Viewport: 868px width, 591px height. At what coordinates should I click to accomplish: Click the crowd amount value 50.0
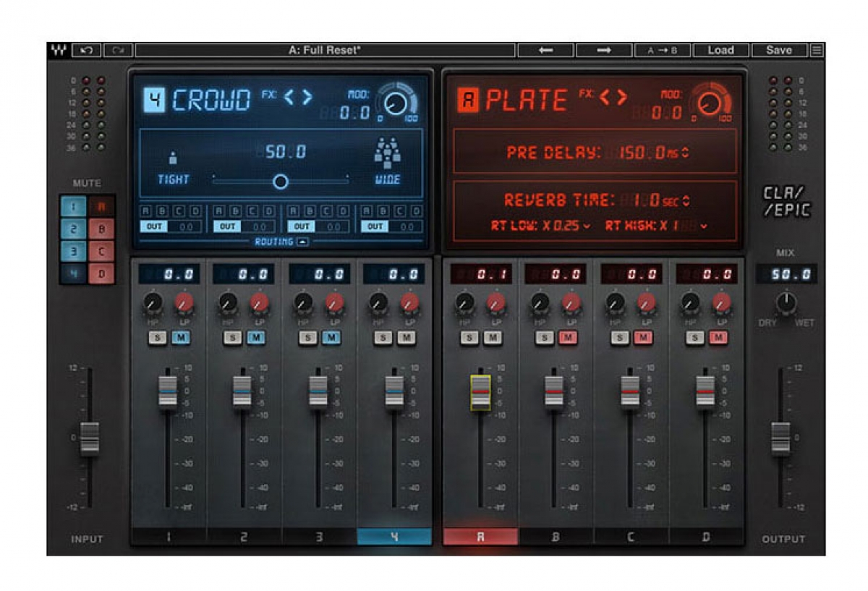[285, 152]
